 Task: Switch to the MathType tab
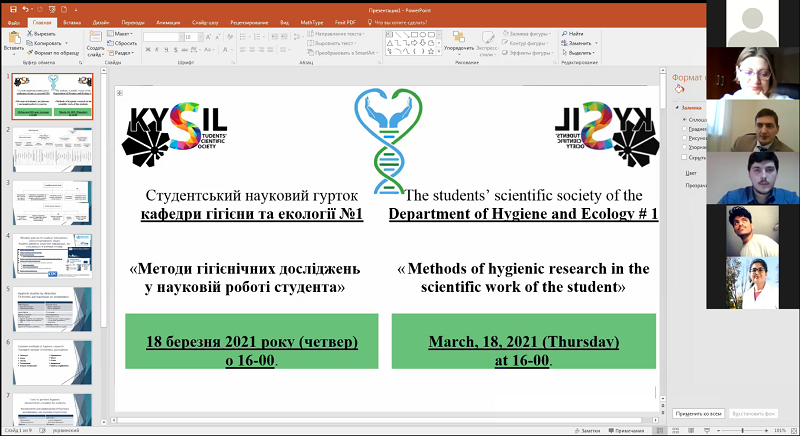tap(312, 22)
